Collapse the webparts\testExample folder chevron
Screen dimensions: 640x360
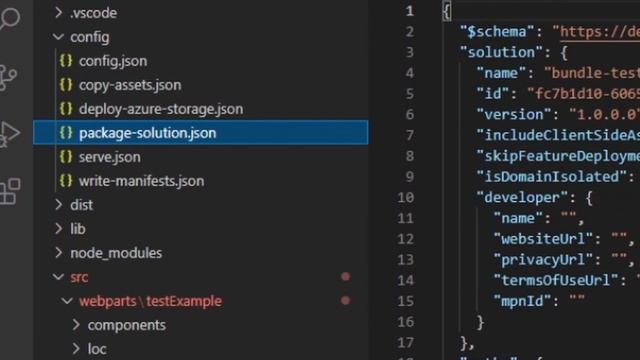pyautogui.click(x=67, y=301)
